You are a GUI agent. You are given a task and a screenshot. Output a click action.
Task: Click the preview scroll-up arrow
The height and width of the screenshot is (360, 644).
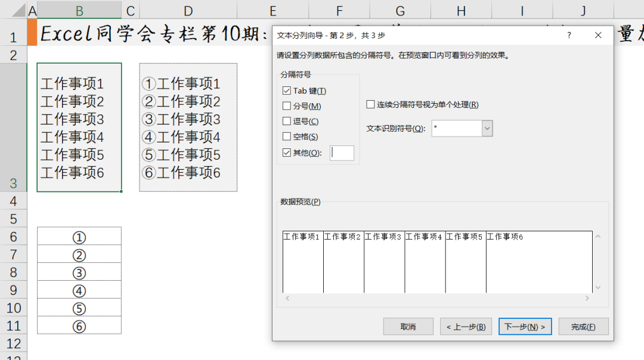(x=599, y=237)
